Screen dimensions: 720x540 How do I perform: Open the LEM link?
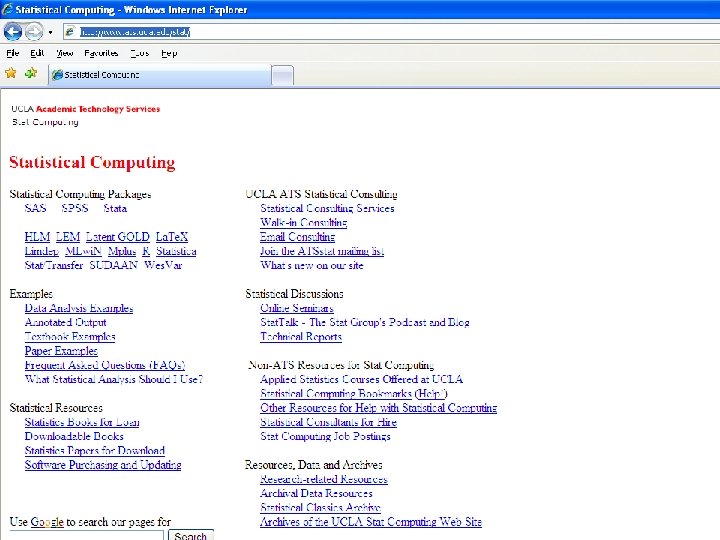[x=68, y=237]
